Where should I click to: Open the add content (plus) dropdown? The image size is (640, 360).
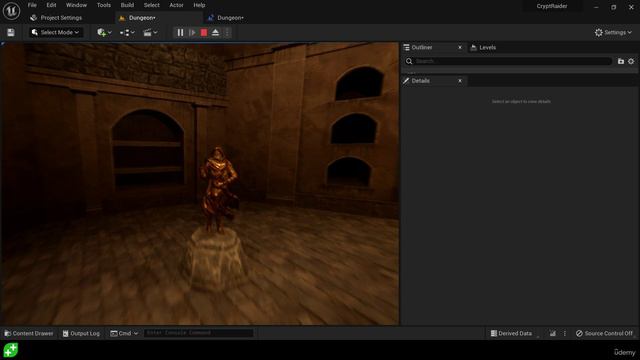104,32
